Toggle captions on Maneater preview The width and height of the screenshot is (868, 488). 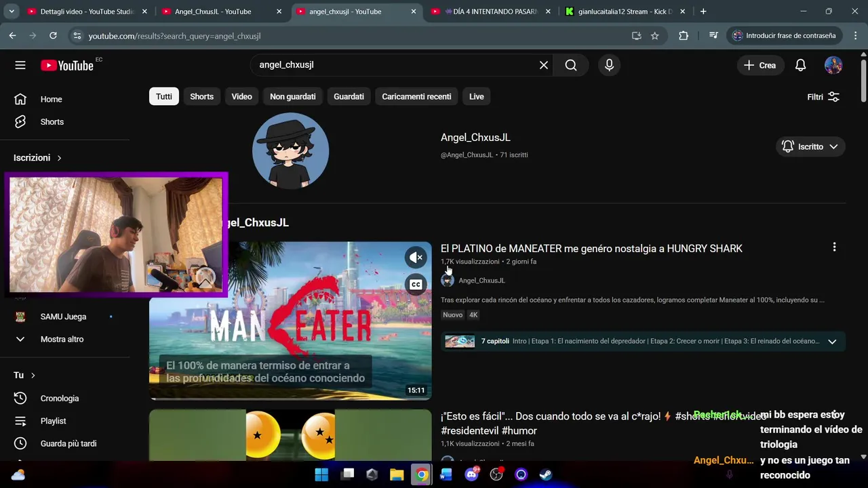(x=416, y=285)
